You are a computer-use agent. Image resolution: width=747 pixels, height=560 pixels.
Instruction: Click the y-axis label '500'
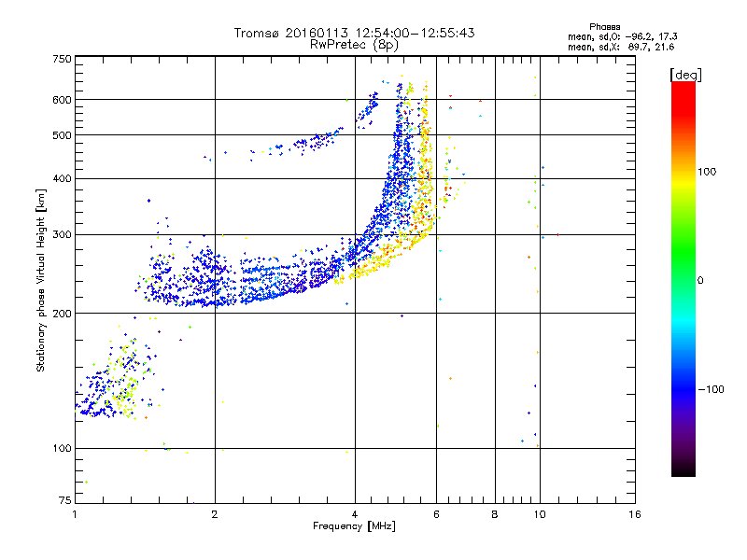point(62,135)
